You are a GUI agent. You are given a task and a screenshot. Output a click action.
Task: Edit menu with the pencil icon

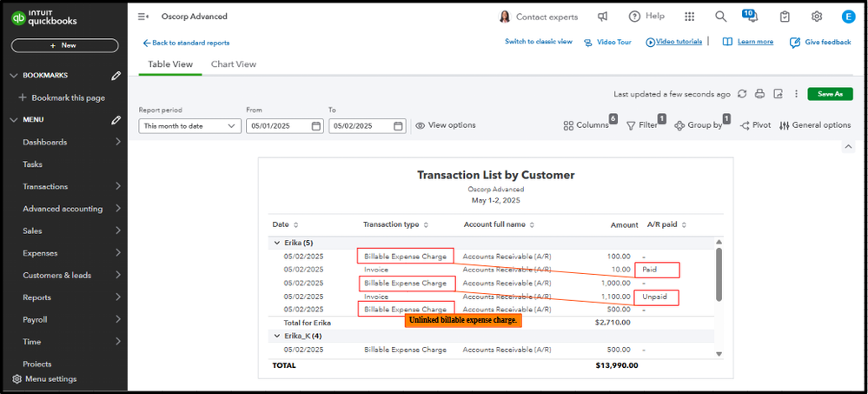point(116,120)
